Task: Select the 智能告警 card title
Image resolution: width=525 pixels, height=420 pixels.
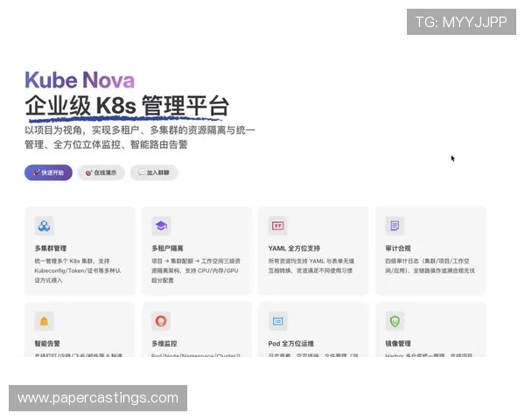Action: (47, 343)
